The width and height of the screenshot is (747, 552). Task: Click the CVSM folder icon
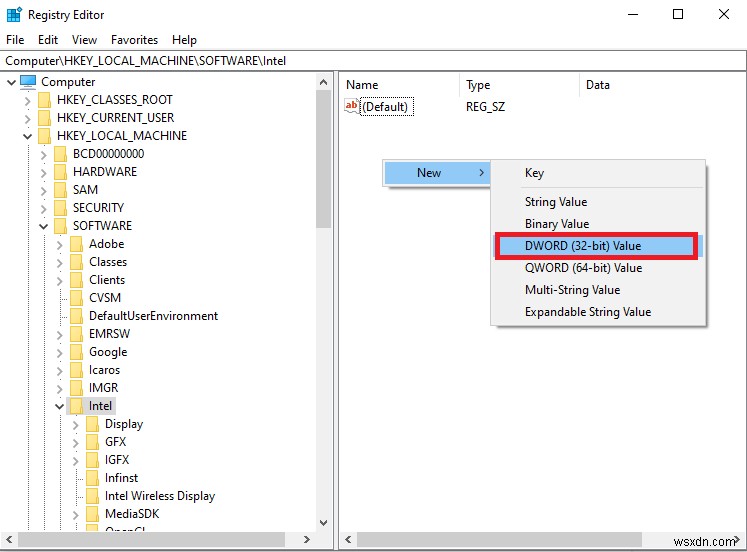tap(76, 298)
